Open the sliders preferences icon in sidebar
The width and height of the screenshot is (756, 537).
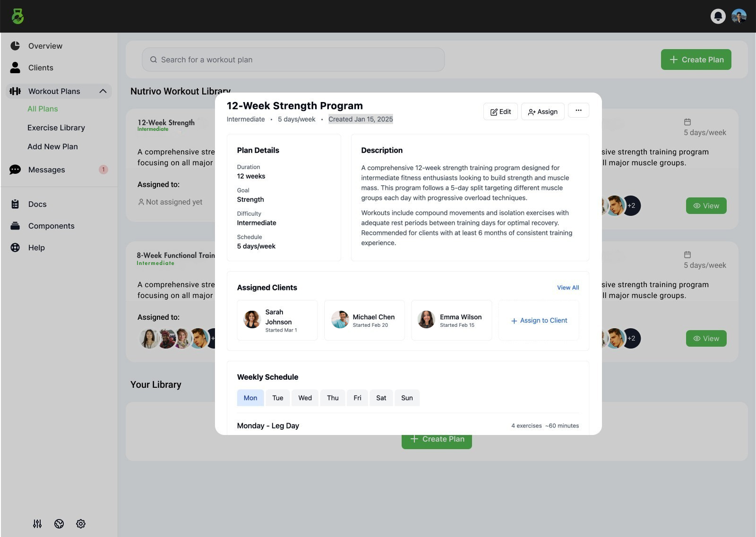tap(37, 523)
